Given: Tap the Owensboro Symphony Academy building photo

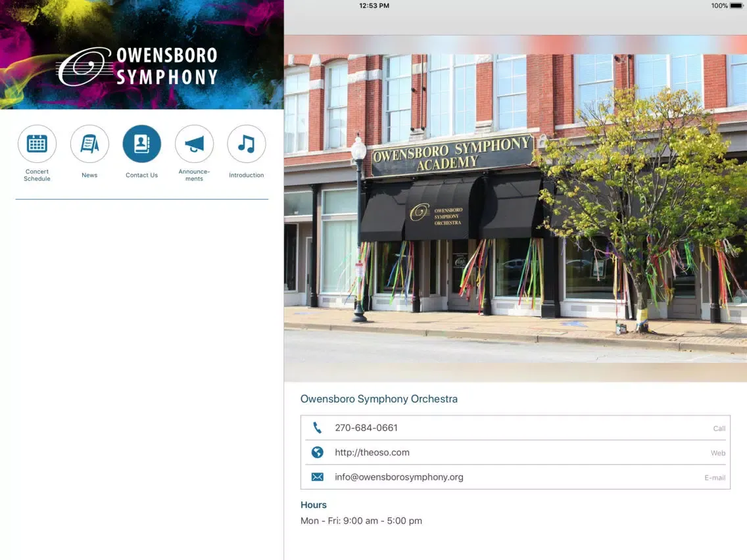Looking at the screenshot, I should coord(516,210).
